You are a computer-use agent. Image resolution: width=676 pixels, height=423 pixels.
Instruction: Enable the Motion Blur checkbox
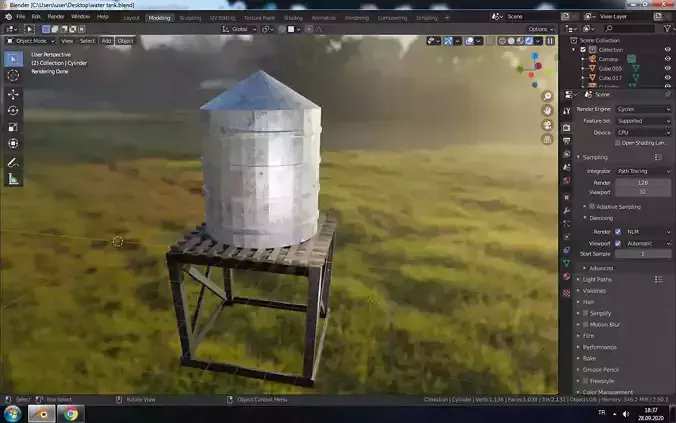coord(585,325)
